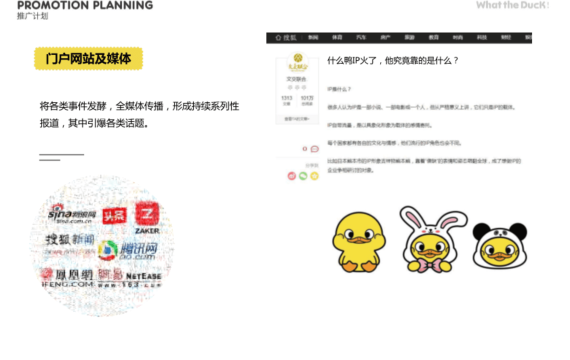Click the article headline 什么鸭IP火了

[393, 60]
